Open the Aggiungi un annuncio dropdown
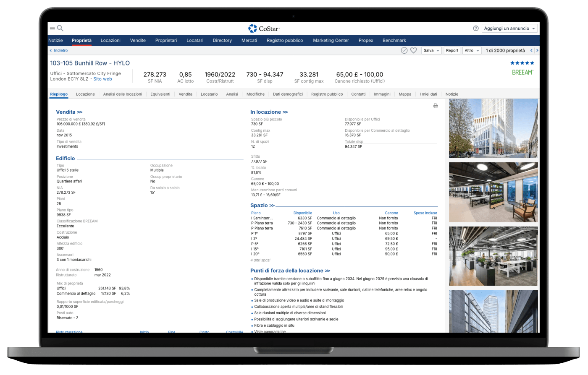588x375 pixels. pos(509,29)
